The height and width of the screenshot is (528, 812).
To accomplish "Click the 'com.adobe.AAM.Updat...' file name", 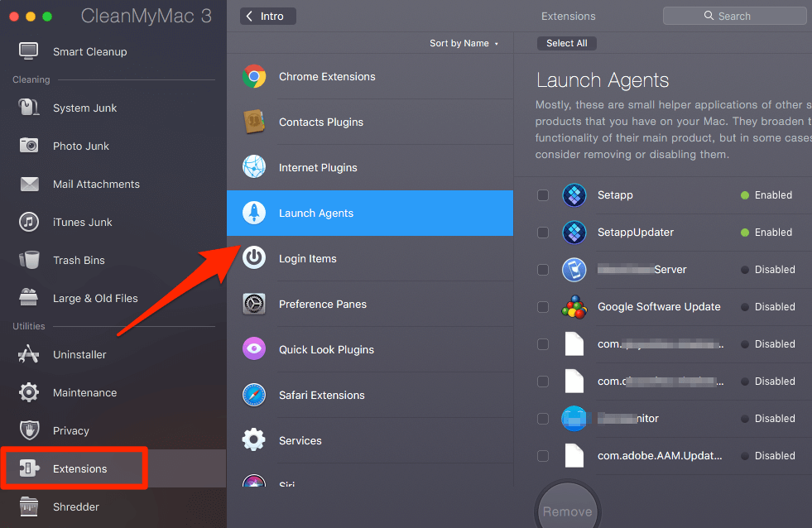I will click(x=660, y=456).
